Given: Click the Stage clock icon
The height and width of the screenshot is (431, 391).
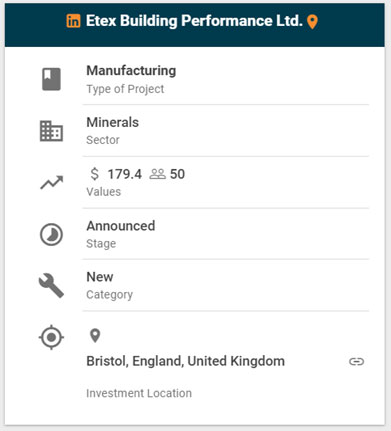Looking at the screenshot, I should click(x=51, y=234).
